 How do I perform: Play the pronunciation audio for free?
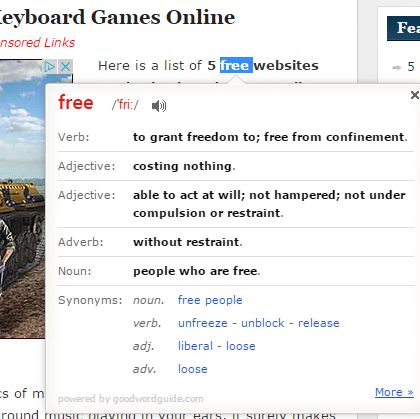coord(159,106)
